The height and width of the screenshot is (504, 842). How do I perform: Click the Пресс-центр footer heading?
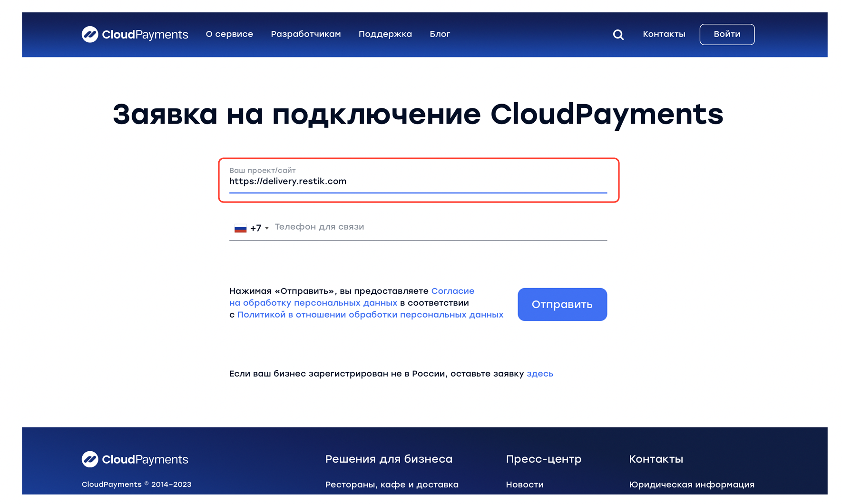coord(544,459)
